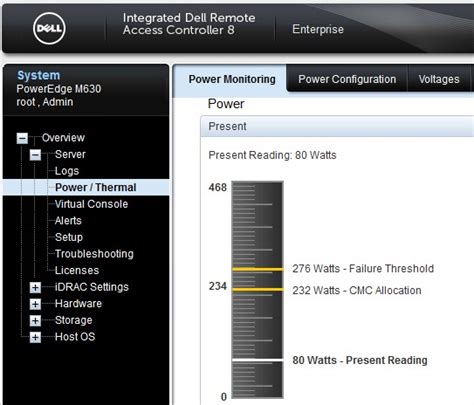Click the Integrated Dell Remote Access Controller 8 title

click(x=189, y=24)
